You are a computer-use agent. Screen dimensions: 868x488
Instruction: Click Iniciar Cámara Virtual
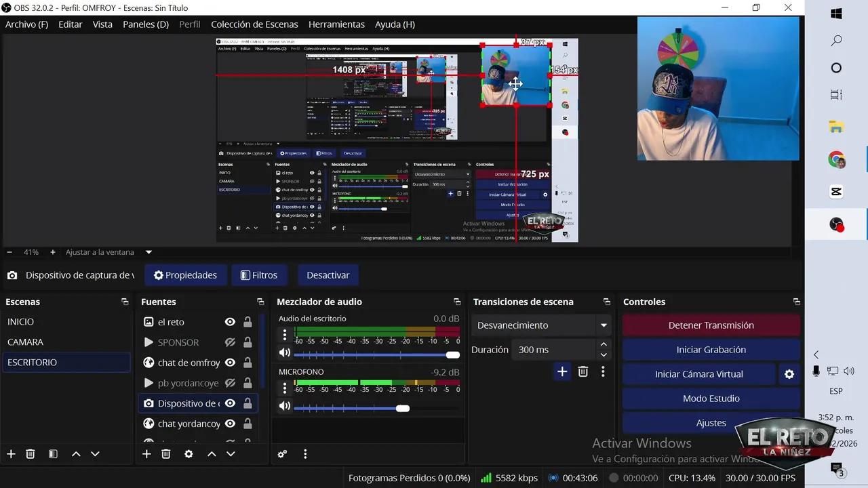[699, 374]
